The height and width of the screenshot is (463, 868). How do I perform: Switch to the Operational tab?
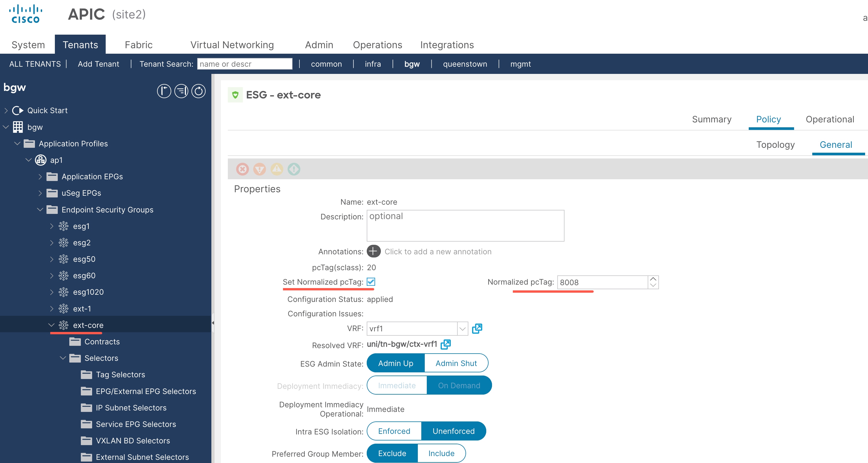tap(830, 119)
